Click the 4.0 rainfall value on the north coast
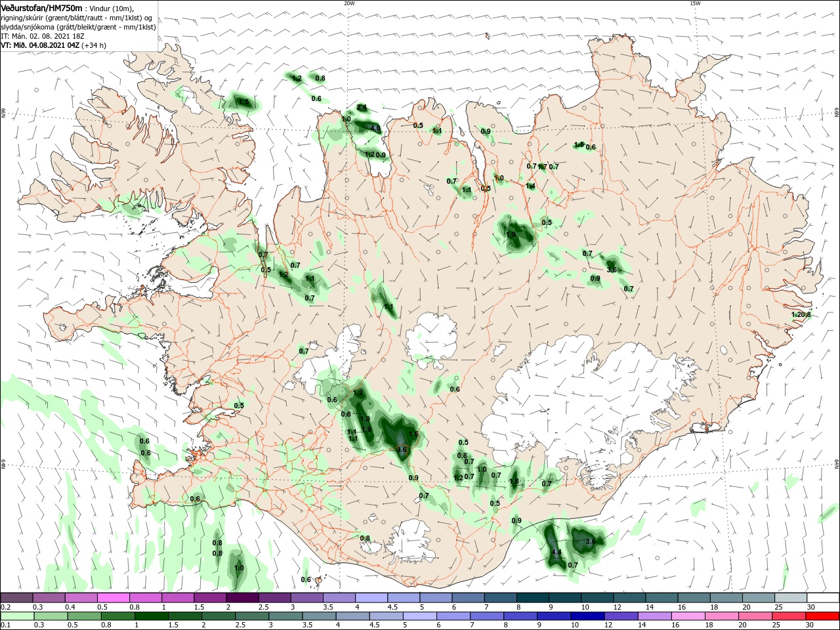Screen dimensions: 840x630 [375, 128]
